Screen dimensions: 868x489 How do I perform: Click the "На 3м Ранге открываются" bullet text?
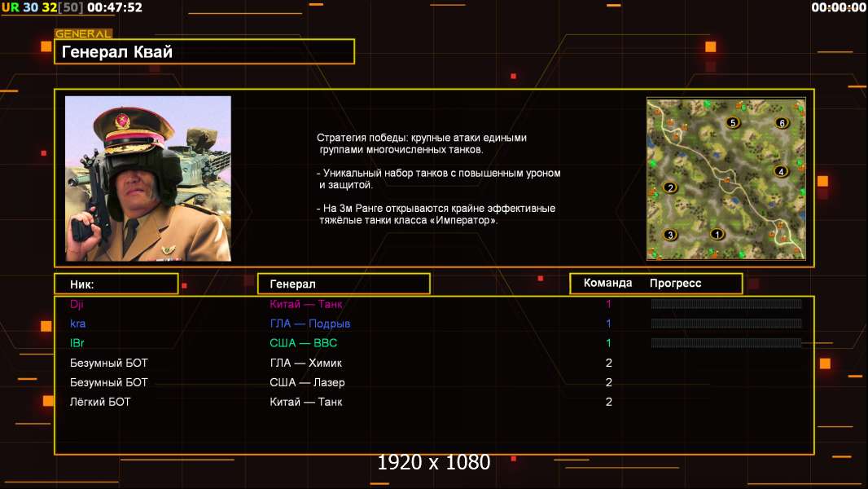pyautogui.click(x=436, y=214)
